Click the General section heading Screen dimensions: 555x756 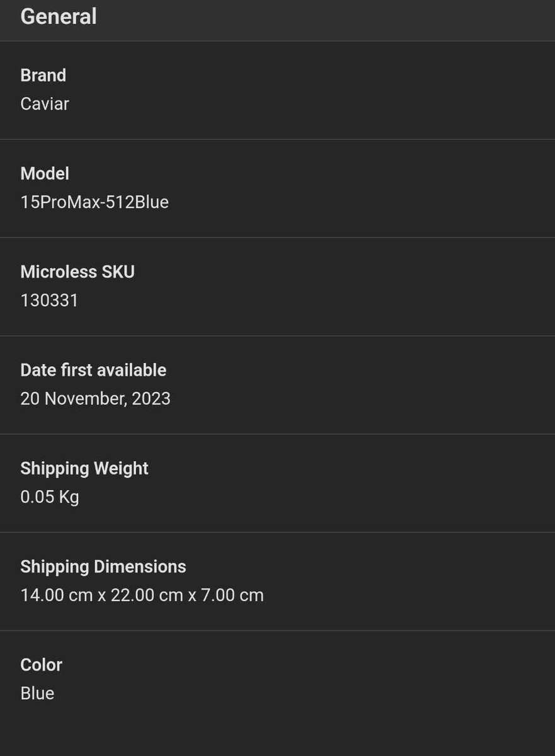(59, 16)
